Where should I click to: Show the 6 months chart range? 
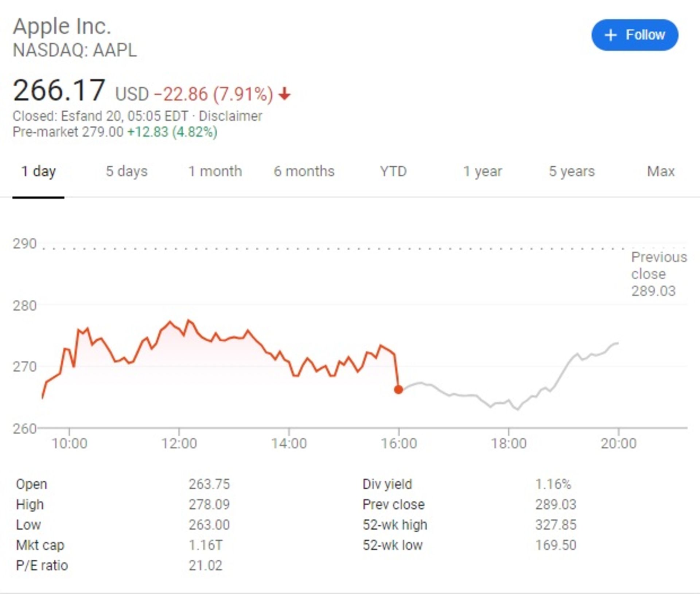coord(304,171)
